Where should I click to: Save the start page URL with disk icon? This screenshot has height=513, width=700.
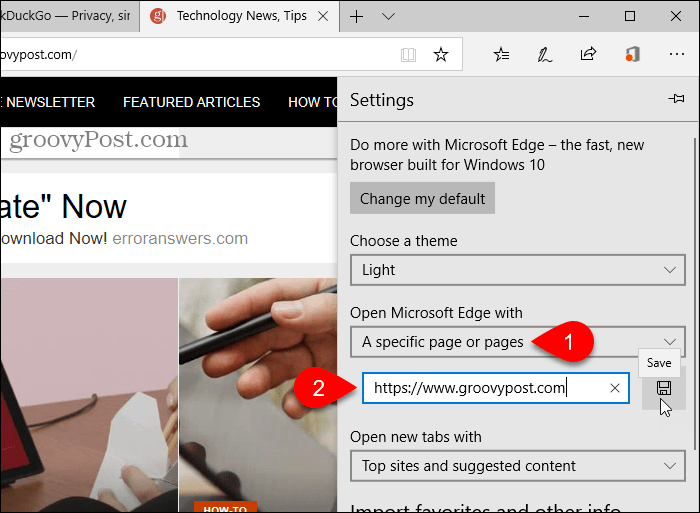tap(664, 388)
